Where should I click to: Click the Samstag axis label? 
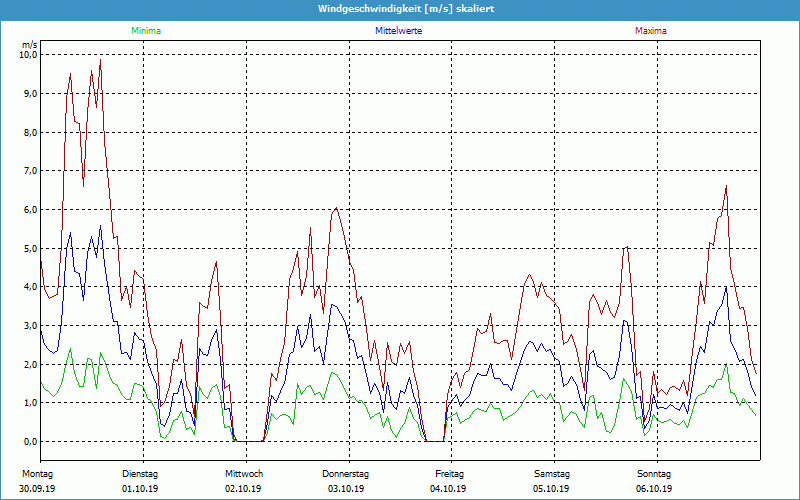pyautogui.click(x=552, y=474)
